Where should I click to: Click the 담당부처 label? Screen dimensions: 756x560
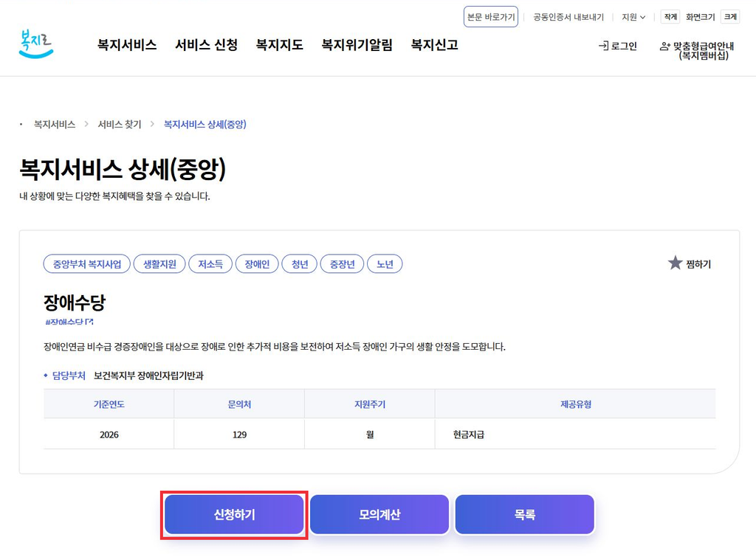coord(69,376)
